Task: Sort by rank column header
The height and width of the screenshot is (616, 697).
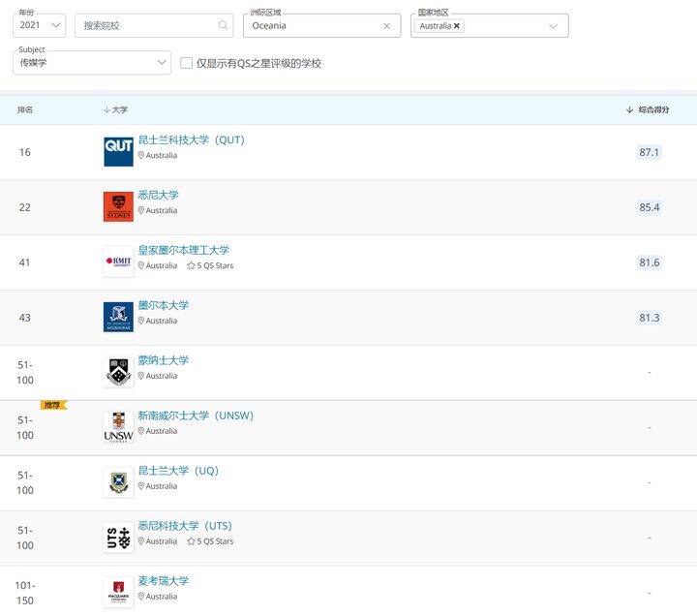Action: coord(25,109)
